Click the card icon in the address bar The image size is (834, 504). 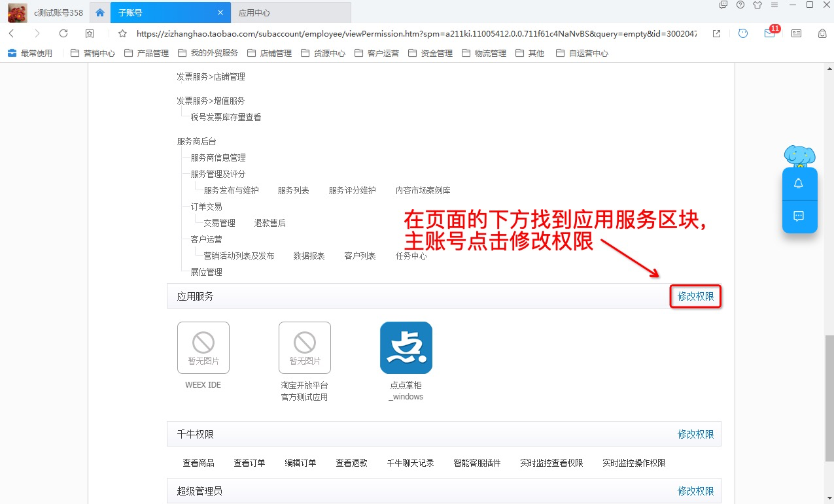pyautogui.click(x=796, y=33)
